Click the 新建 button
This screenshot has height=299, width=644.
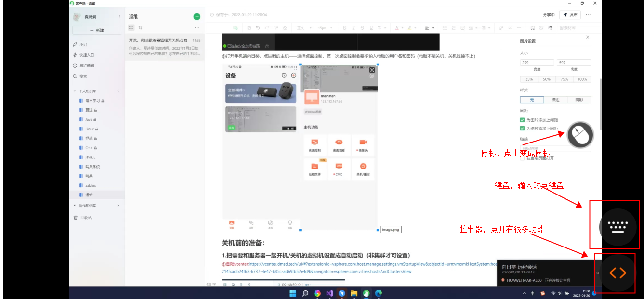pos(96,30)
